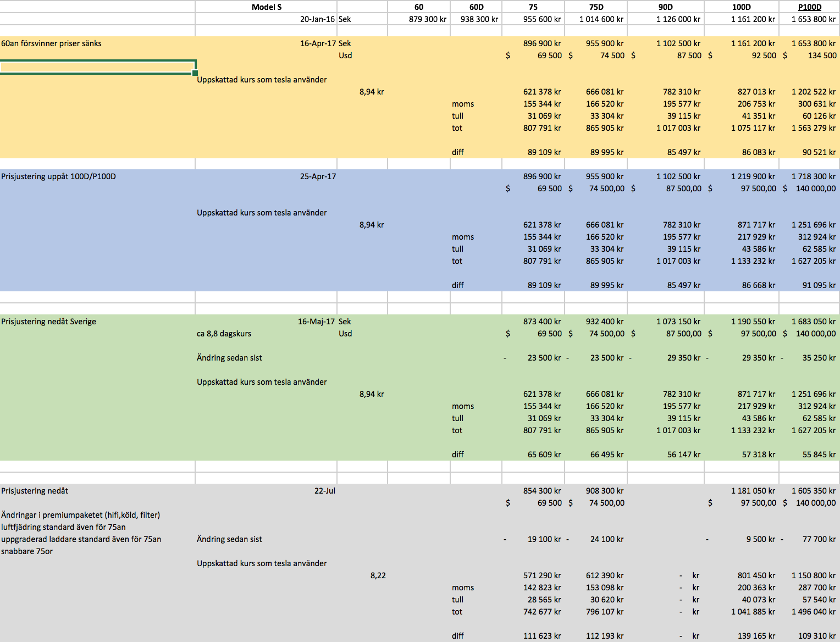Click the 20-Jan-16 date cell

pos(317,19)
